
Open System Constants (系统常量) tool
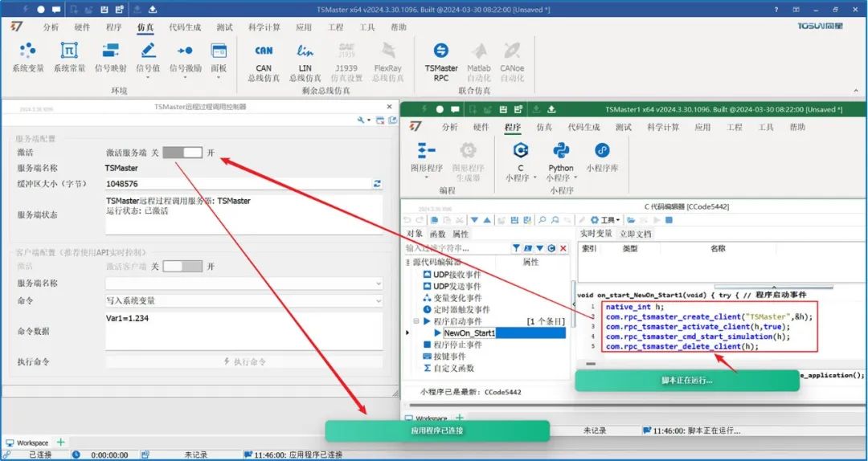[69, 58]
